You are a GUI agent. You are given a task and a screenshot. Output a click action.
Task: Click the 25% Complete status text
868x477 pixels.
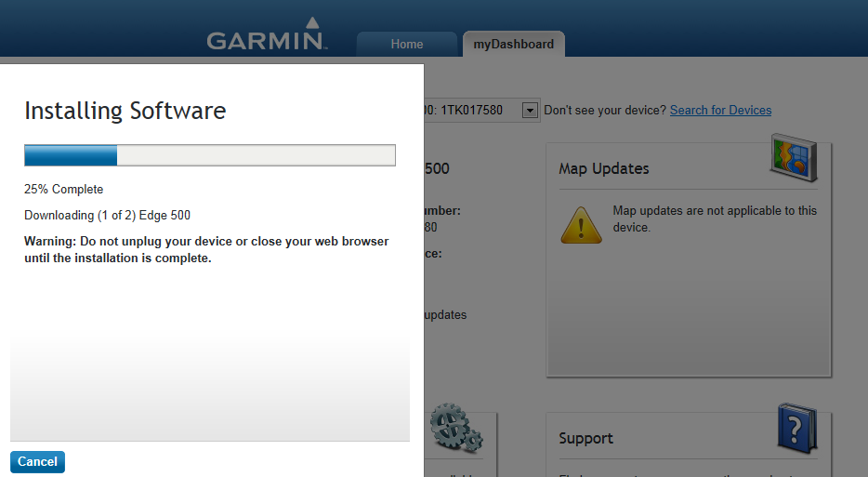click(64, 190)
